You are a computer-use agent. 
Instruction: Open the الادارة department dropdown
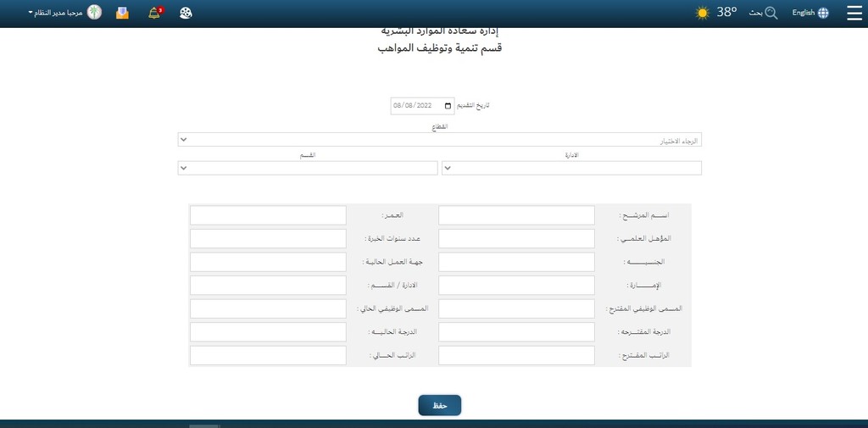tap(572, 169)
